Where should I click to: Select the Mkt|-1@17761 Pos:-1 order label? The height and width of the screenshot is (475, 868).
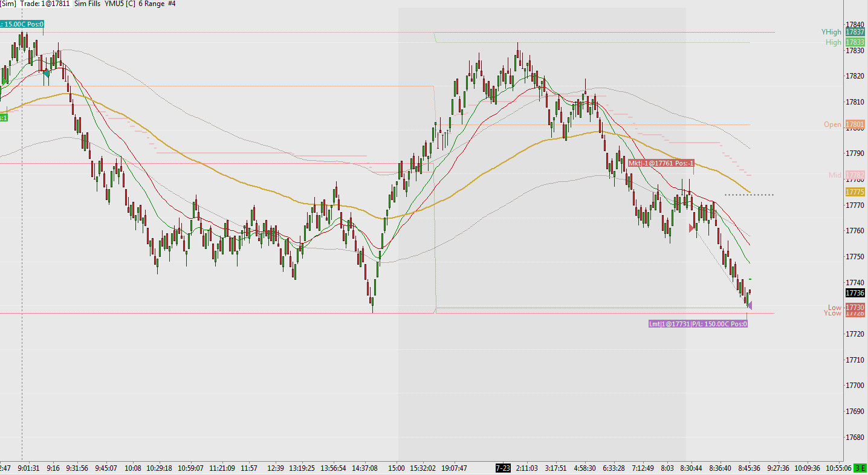point(661,163)
